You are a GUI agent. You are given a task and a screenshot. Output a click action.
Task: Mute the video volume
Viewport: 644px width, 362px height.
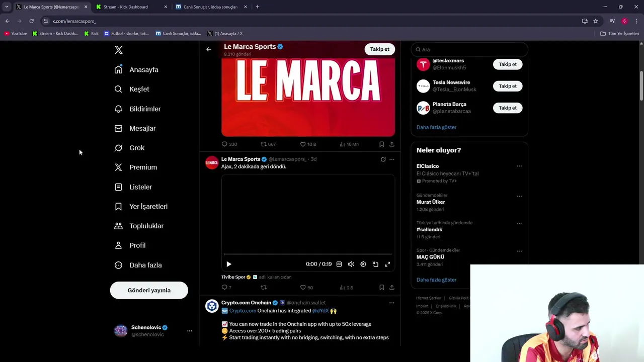point(351,264)
